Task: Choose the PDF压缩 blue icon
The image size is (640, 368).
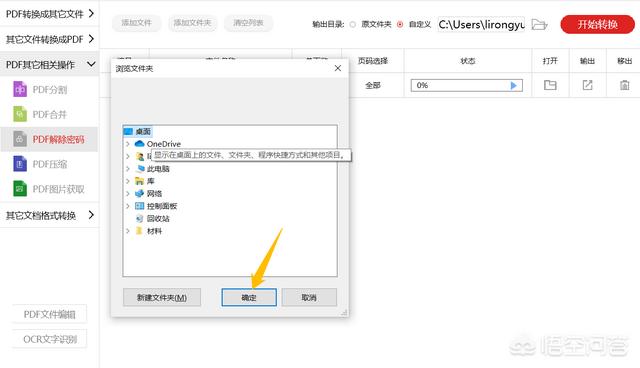Action: click(x=20, y=164)
